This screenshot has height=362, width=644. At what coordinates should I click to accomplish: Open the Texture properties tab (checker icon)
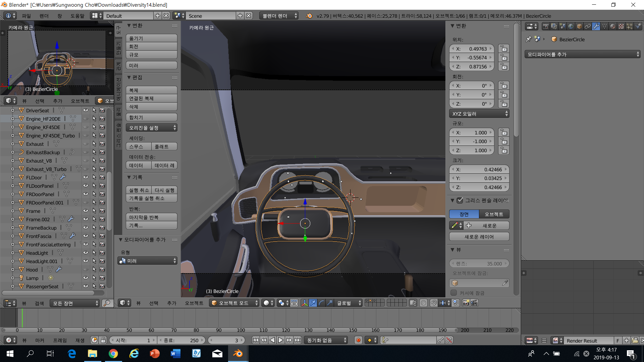click(621, 26)
